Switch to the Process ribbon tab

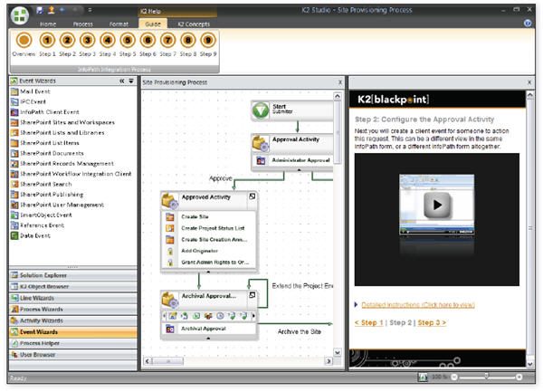coord(82,24)
